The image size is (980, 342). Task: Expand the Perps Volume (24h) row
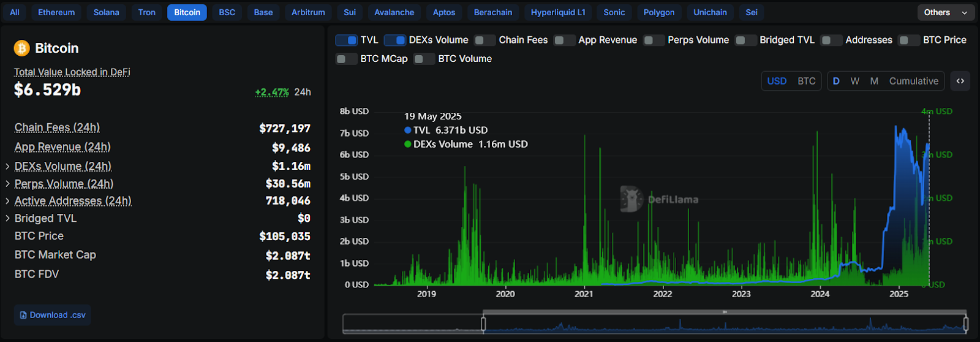tap(7, 183)
